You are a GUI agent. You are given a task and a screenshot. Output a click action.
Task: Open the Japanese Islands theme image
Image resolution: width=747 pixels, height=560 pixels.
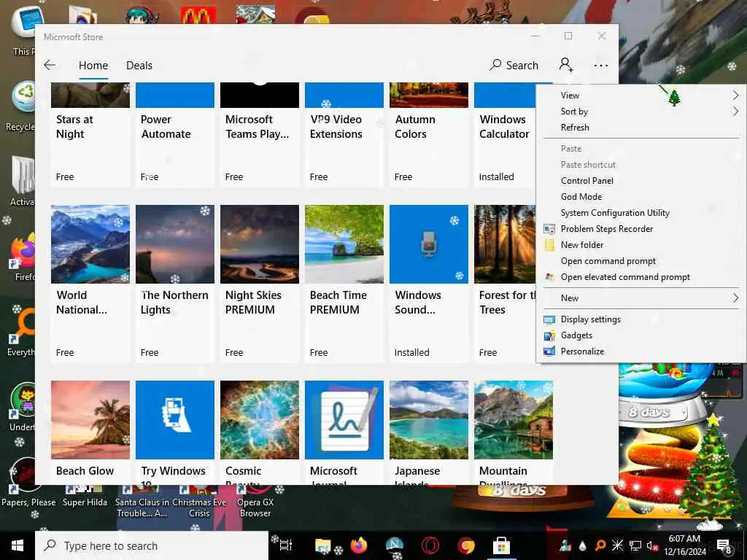click(x=429, y=420)
